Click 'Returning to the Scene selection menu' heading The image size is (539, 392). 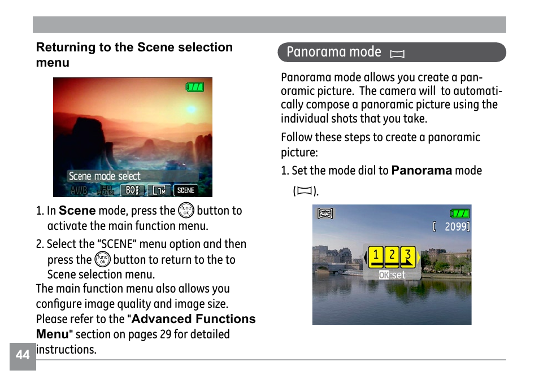[x=134, y=55]
